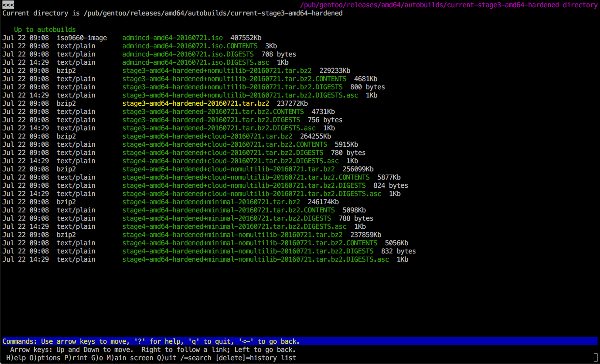Open stage3-amd64-hardened+nomultilib-20160721.tar.bz2.DIGESTS link

(232, 87)
